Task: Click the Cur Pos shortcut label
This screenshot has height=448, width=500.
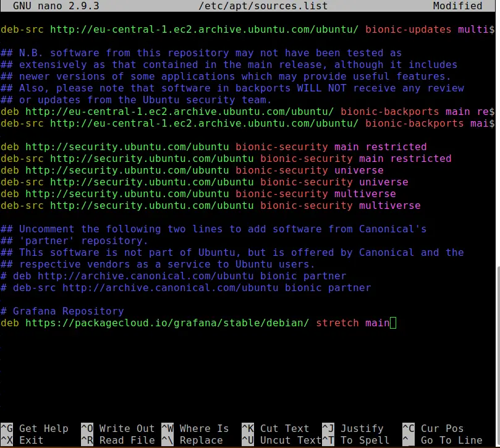Action: point(442,428)
